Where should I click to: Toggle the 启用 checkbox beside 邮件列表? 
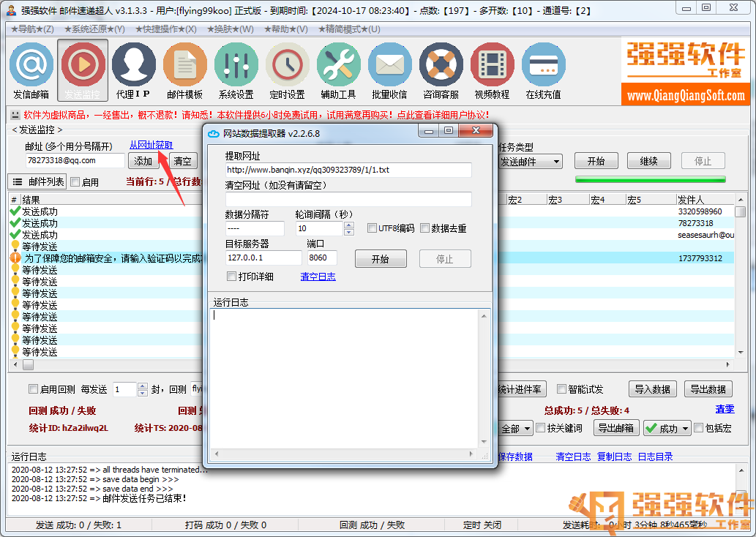[75, 181]
